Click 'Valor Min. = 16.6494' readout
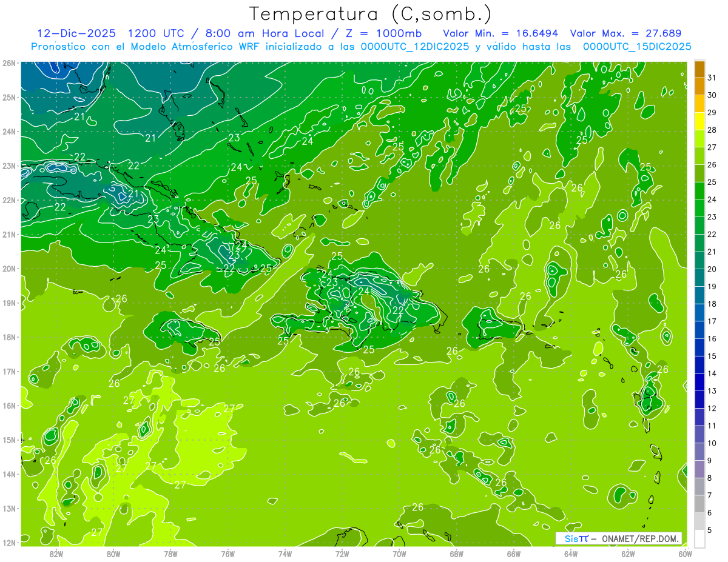Viewport: 728px width, 562px height. 500,33
